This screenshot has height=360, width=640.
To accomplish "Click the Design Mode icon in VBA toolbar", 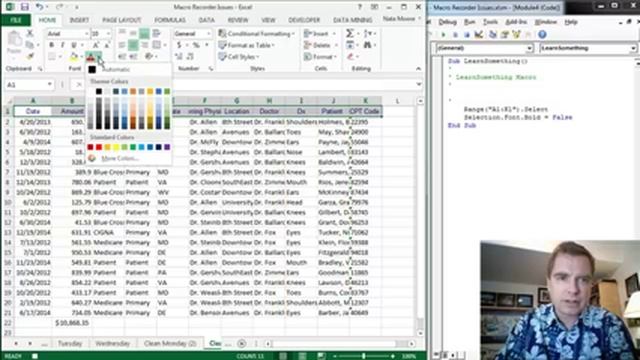I will pyautogui.click(x=479, y=35).
